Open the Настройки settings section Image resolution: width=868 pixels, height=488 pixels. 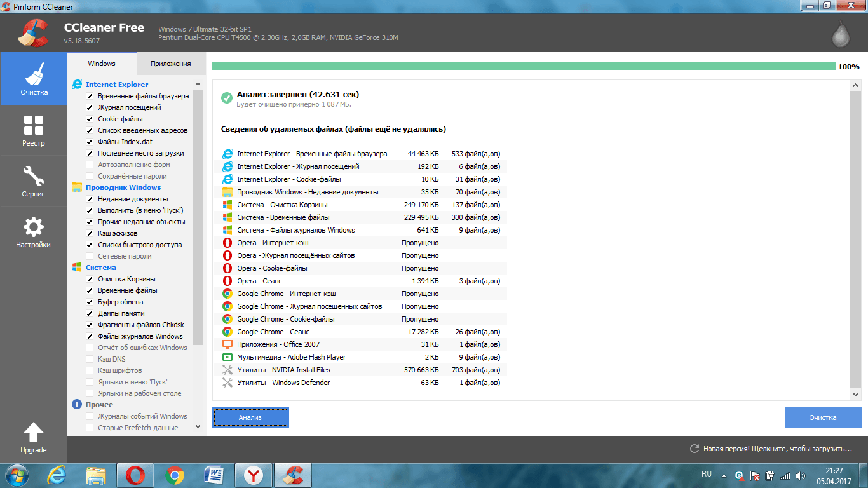tap(34, 232)
